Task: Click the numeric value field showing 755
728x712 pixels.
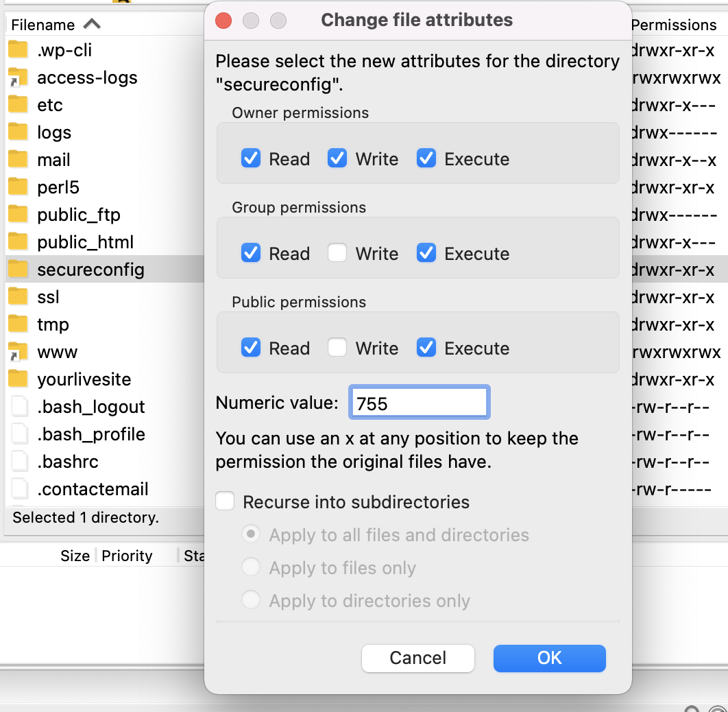Action: point(419,402)
